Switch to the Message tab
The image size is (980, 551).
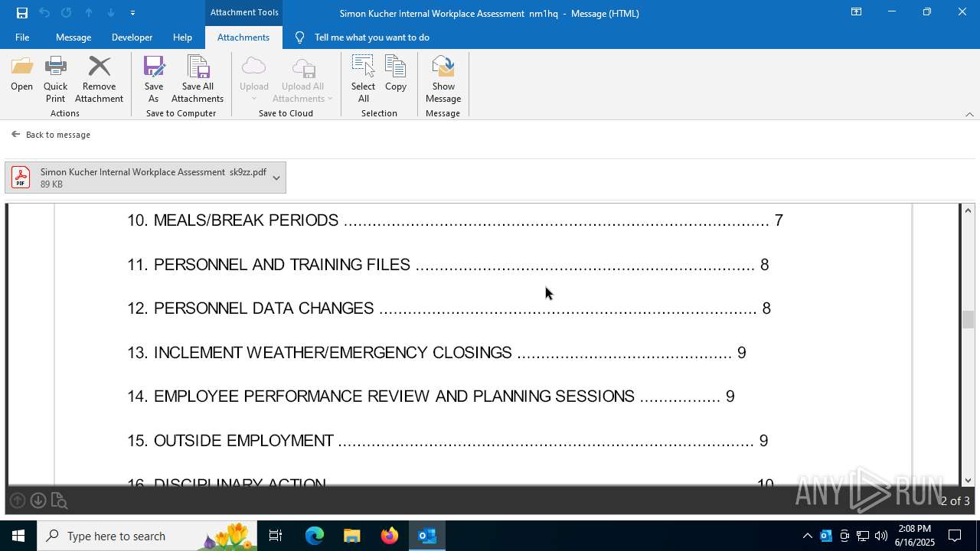click(73, 37)
